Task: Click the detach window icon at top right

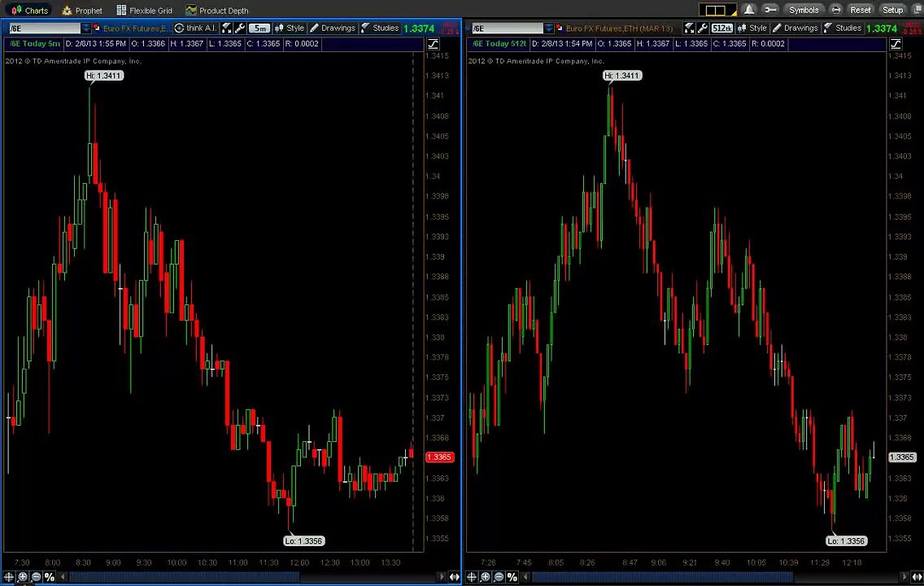Action: (x=917, y=10)
